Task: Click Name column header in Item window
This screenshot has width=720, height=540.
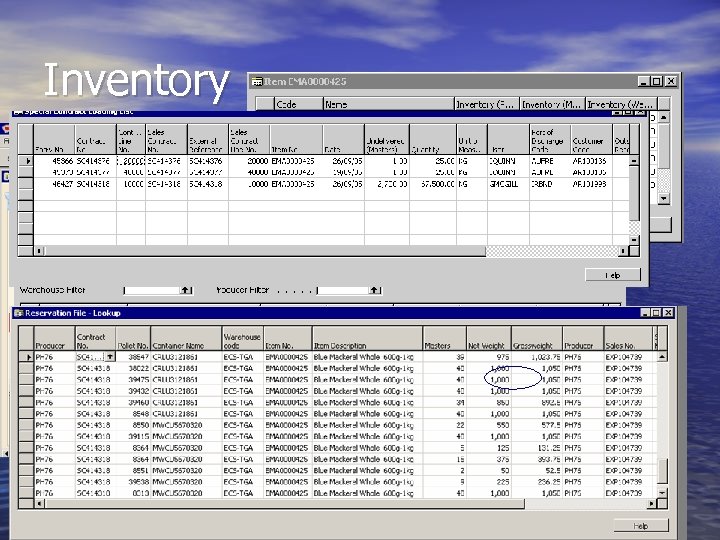Action: (x=389, y=104)
